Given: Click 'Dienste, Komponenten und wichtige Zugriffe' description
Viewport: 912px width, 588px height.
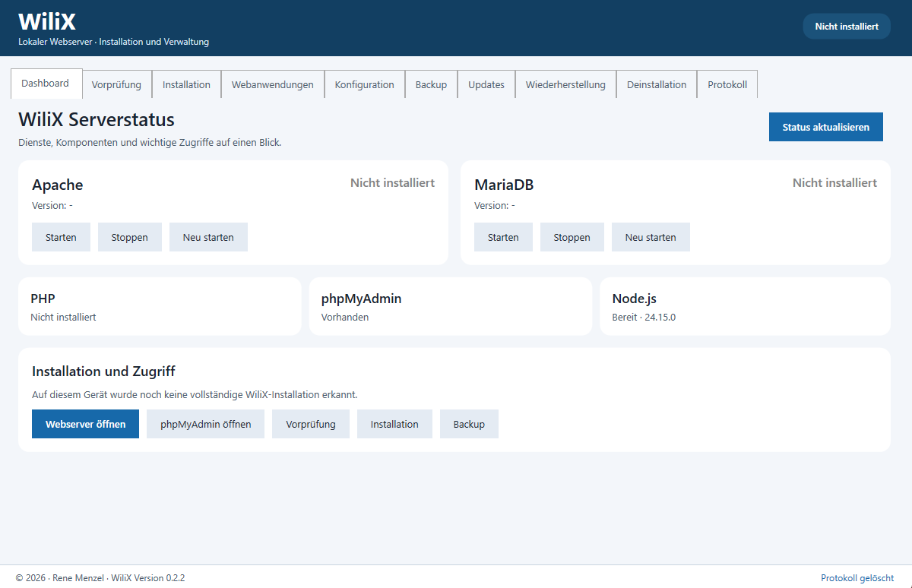Looking at the screenshot, I should [x=150, y=142].
